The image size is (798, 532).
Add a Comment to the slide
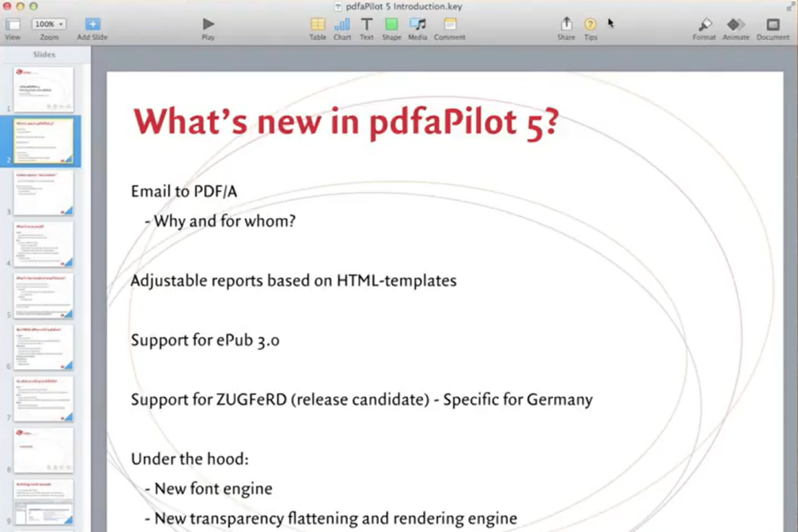coord(450,24)
